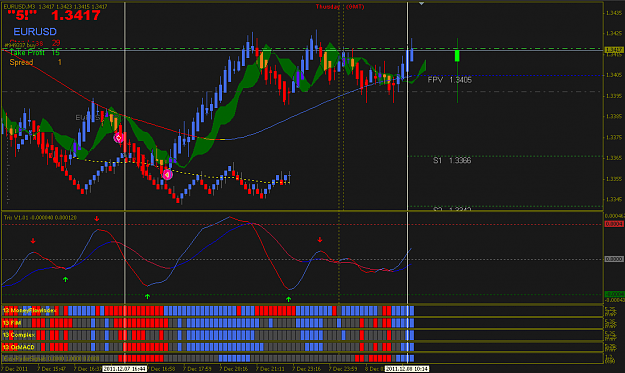The image size is (625, 373).
Task: Select the blue EURUSD symbol label
Action: click(35, 31)
